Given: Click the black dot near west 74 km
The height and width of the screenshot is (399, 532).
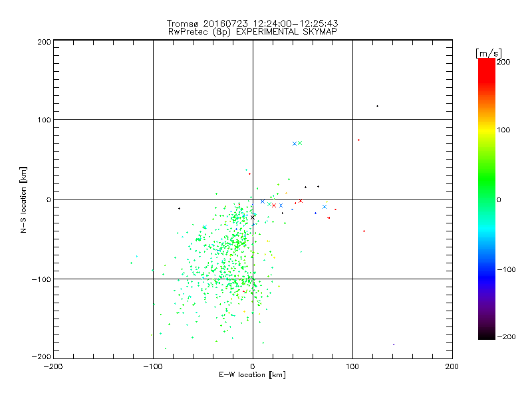Looking at the screenshot, I should point(179,209).
